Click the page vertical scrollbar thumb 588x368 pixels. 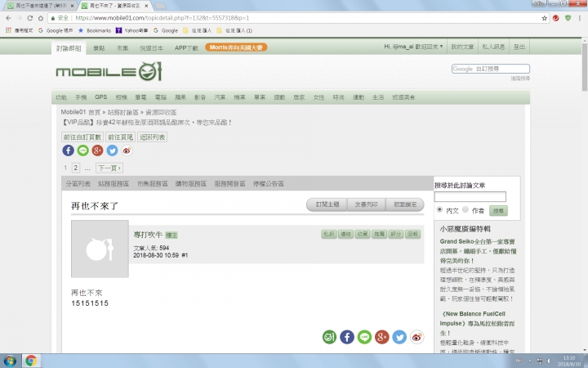point(584,66)
